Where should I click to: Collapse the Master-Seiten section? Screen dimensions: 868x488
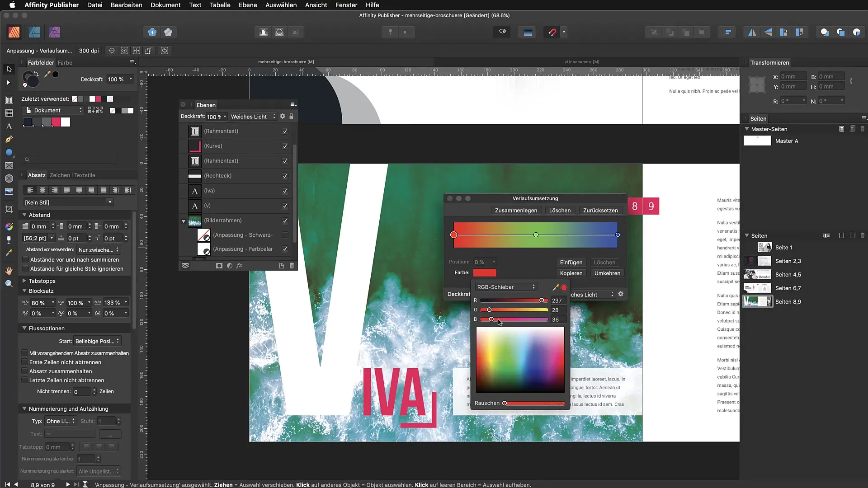(747, 129)
